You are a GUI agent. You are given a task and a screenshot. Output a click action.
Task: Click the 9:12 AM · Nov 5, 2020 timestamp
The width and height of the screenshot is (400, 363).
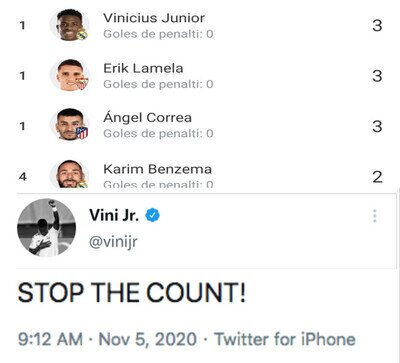107,339
